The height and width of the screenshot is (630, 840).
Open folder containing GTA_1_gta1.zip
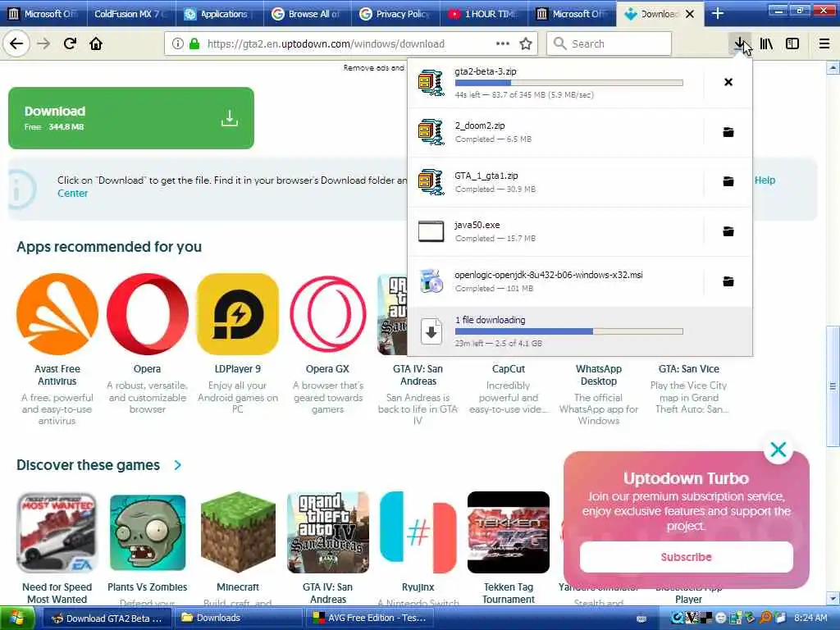click(x=728, y=181)
